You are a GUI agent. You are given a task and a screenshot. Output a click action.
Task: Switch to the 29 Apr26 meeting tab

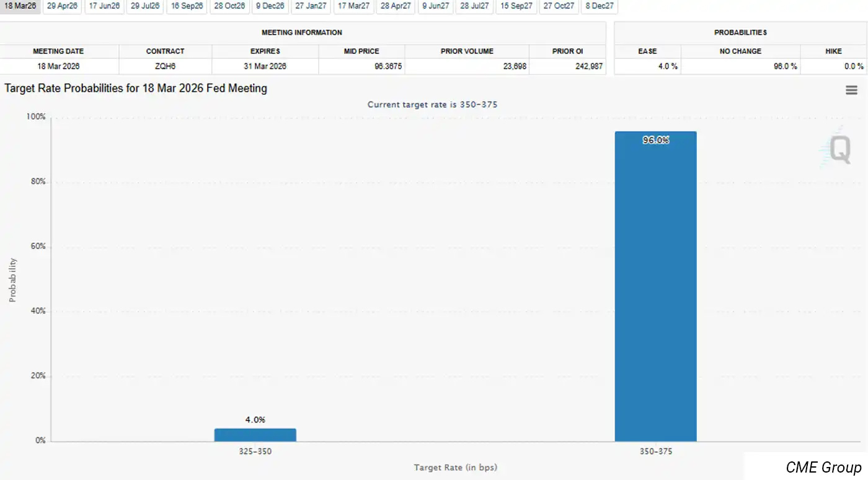(62, 6)
